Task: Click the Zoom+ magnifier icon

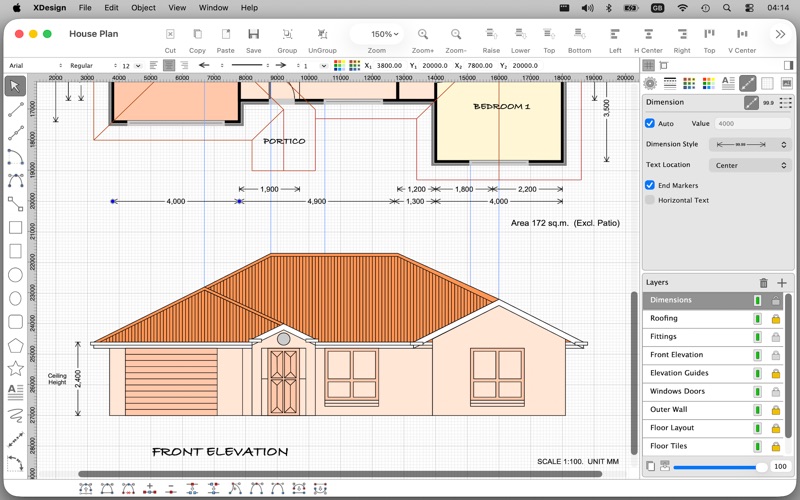Action: pyautogui.click(x=423, y=34)
